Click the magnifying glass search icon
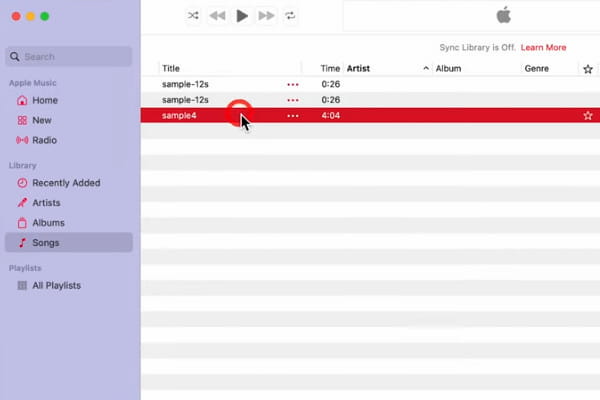The width and height of the screenshot is (600, 400). (15, 57)
